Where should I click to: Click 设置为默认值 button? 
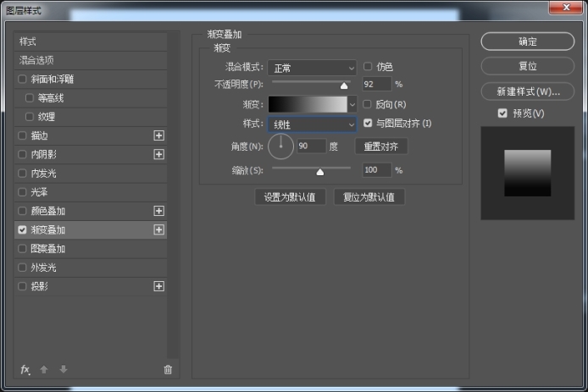[290, 197]
